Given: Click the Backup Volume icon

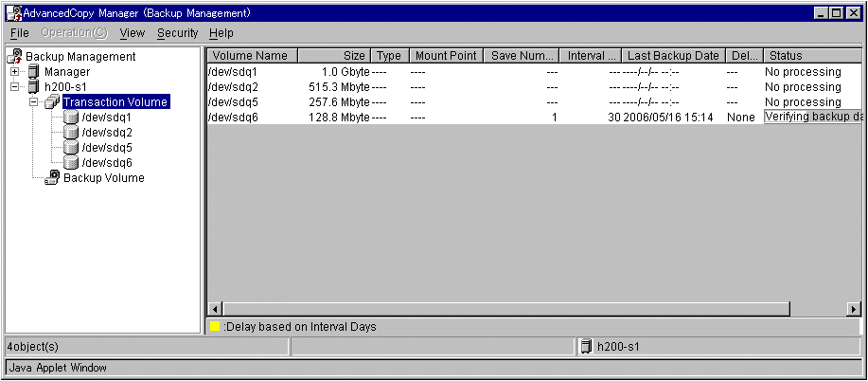Looking at the screenshot, I should [x=53, y=177].
